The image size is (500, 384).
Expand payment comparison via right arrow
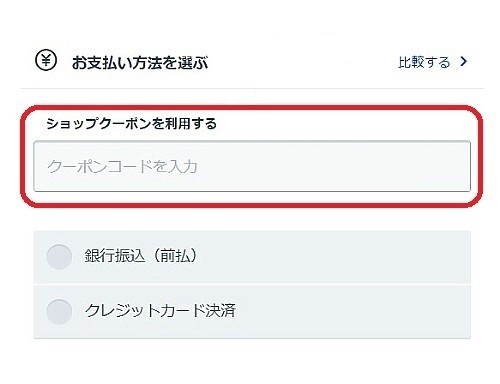463,62
